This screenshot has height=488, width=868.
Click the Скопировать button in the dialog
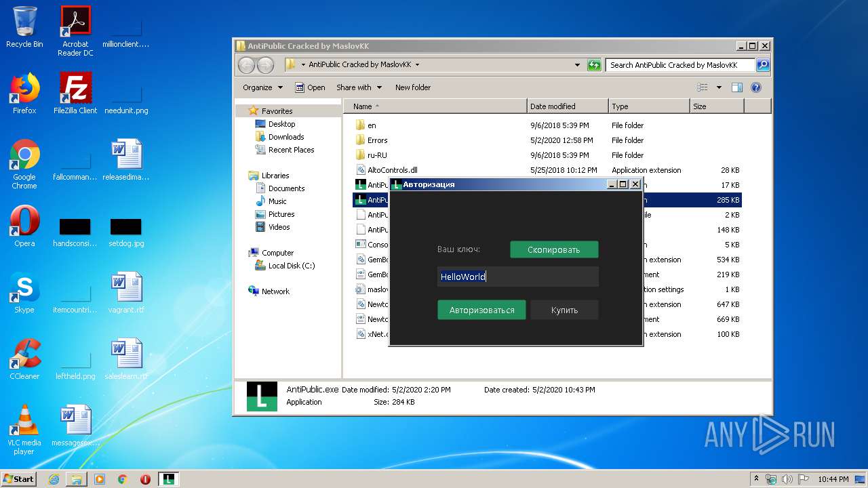[554, 249]
